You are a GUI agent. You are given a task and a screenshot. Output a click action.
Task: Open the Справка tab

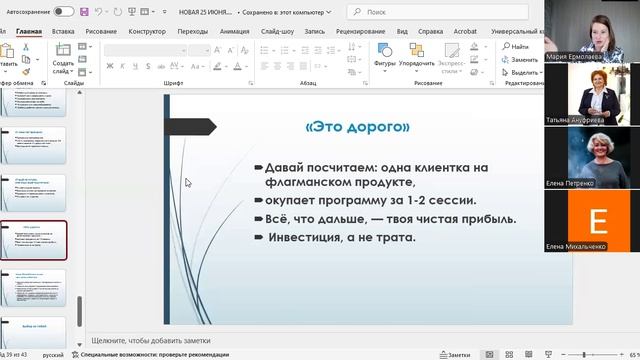coord(430,31)
